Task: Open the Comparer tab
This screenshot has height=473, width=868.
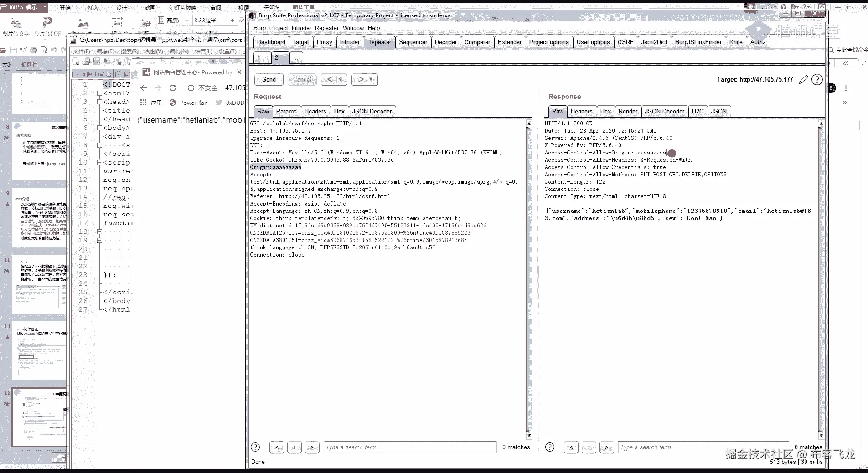Action: pos(477,42)
